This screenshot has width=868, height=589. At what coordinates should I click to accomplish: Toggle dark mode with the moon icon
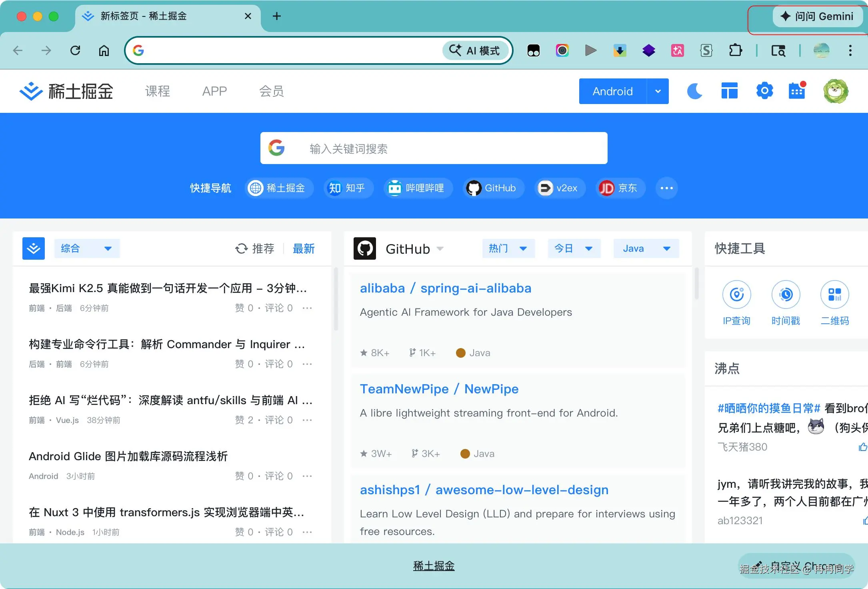tap(695, 91)
